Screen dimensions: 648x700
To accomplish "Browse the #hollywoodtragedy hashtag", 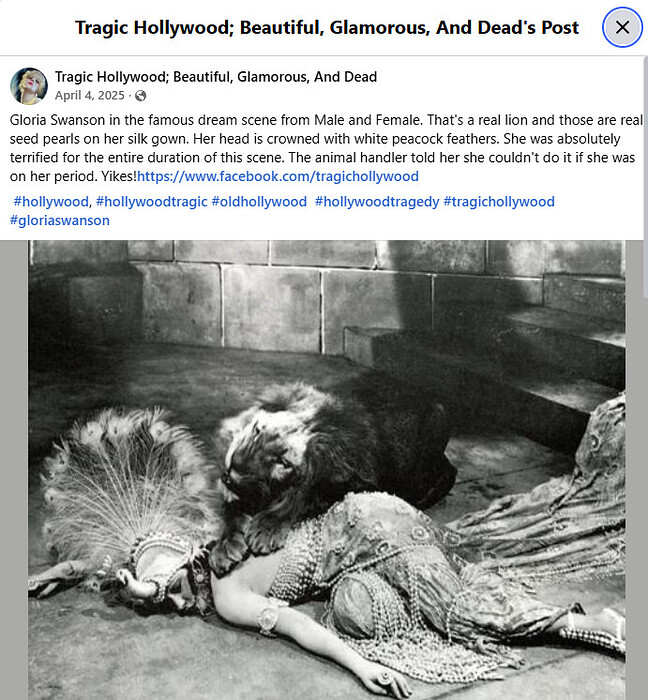I will [x=377, y=201].
